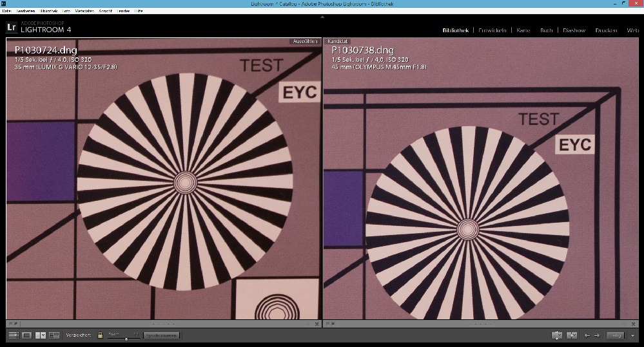Toggle the Vergleichen link-focus lock icon
The image size is (644, 347).
coord(100,335)
